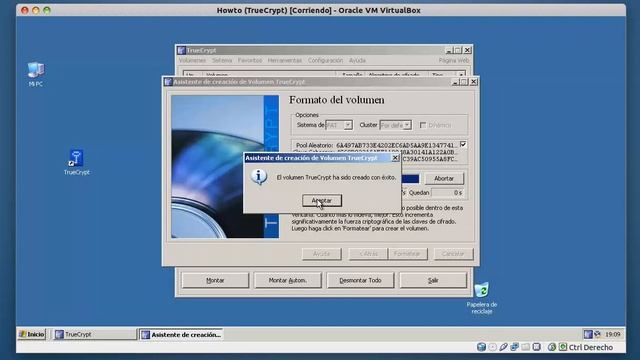Click the format progress bar
The height and width of the screenshot is (360, 640).
click(410, 179)
